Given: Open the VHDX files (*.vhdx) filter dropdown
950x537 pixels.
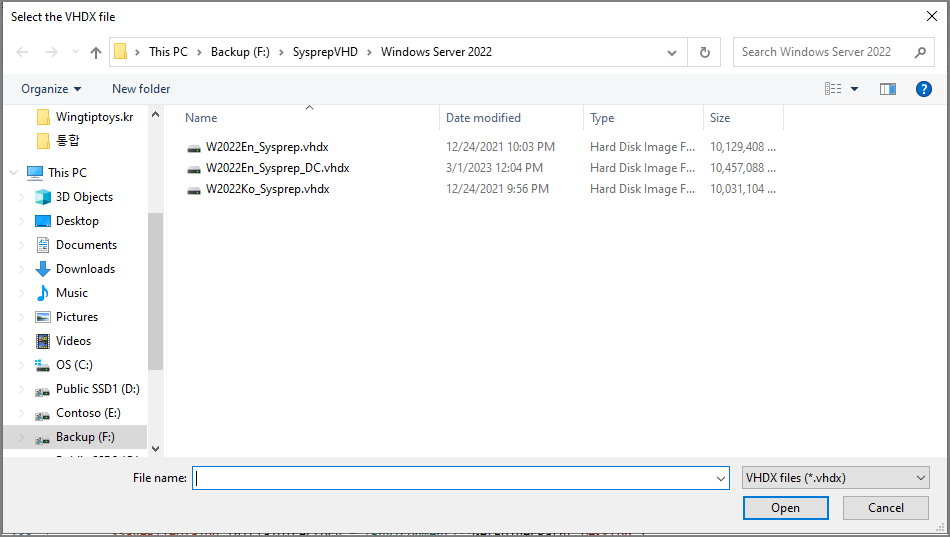Looking at the screenshot, I should (x=835, y=478).
